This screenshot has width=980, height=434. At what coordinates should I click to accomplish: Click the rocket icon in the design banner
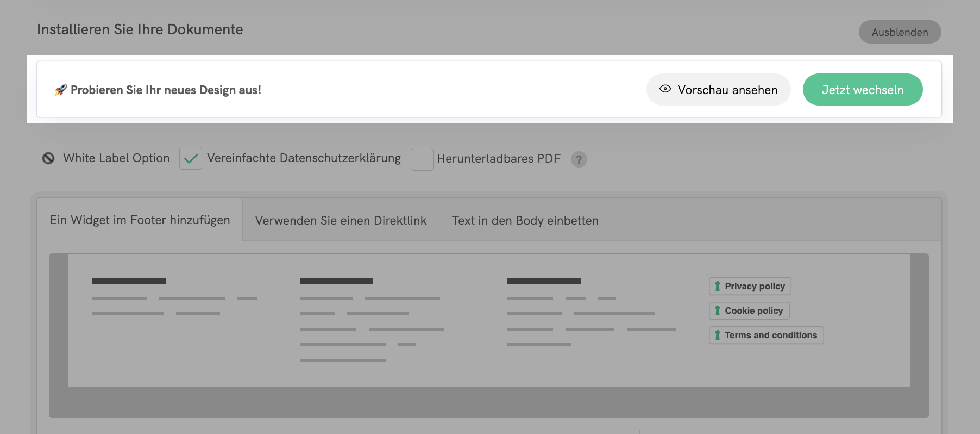pos(61,90)
